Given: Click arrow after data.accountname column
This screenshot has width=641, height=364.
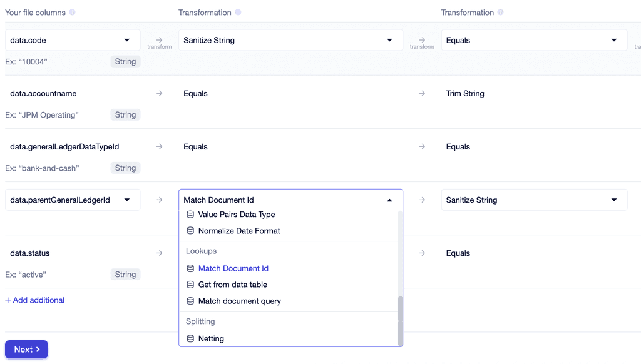Looking at the screenshot, I should coord(160,94).
